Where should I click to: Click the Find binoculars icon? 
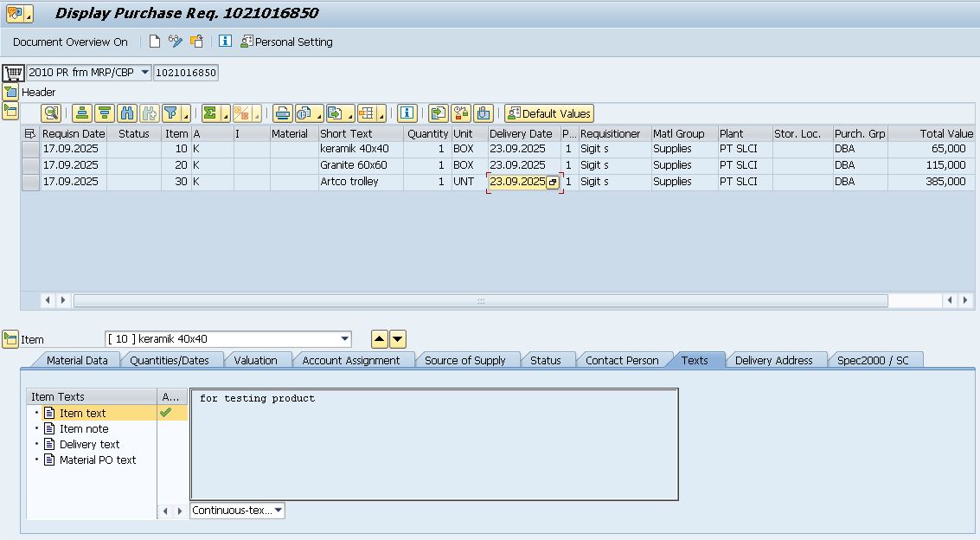tap(127, 113)
